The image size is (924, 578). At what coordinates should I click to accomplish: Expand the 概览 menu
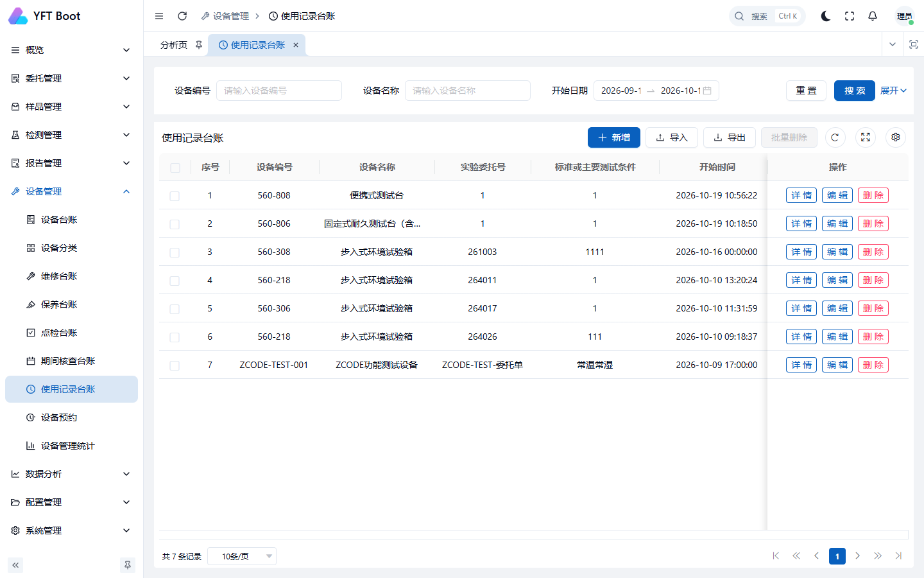[x=71, y=50]
